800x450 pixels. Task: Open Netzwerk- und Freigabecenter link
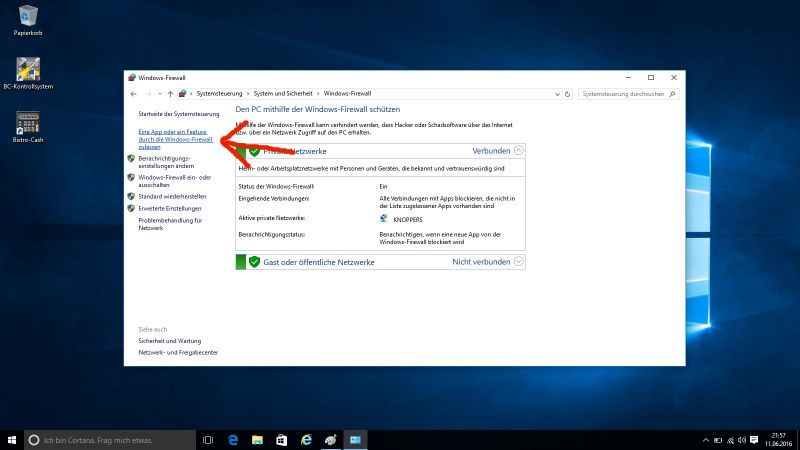click(178, 353)
